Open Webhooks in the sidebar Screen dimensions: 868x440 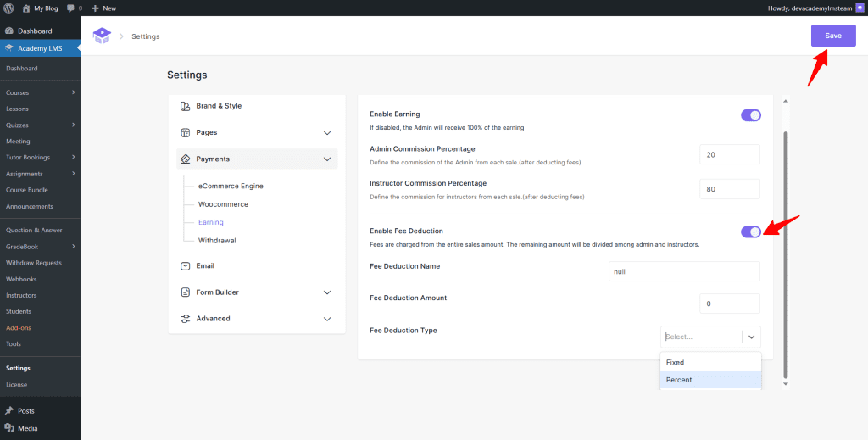point(21,279)
